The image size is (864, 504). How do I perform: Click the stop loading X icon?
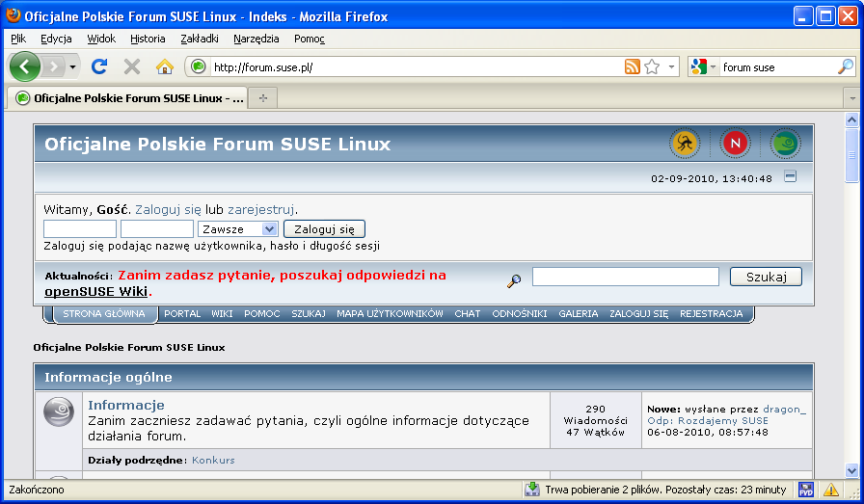[x=132, y=66]
